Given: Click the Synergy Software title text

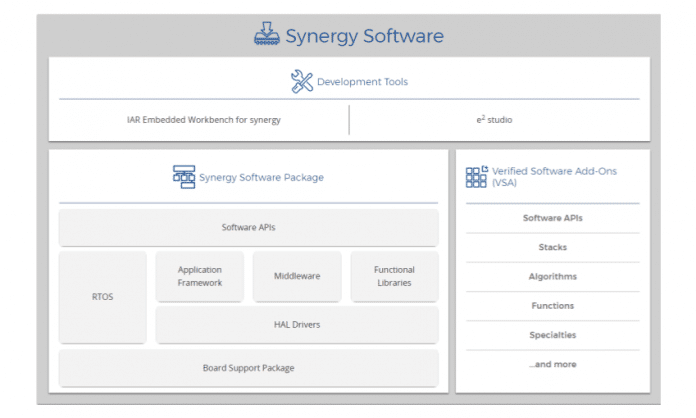Looking at the screenshot, I should 364,36.
